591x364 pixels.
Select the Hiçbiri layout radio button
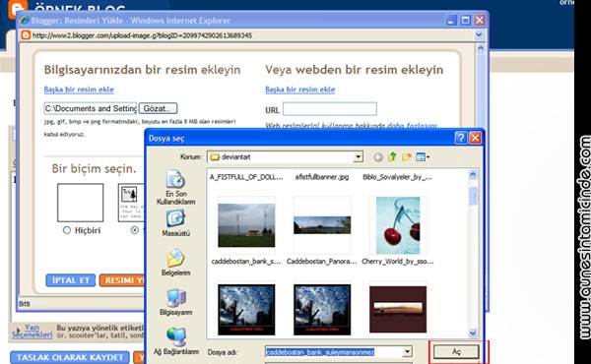click(67, 230)
